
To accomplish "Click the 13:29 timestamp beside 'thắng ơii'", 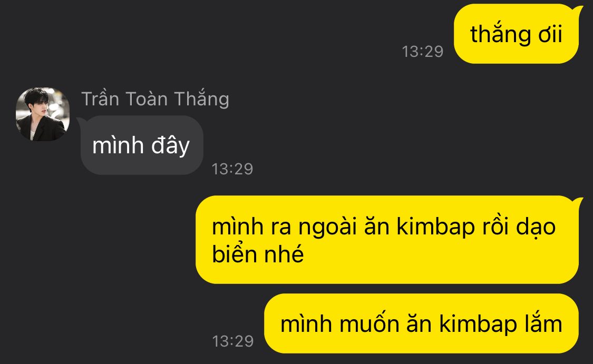I will pos(422,52).
